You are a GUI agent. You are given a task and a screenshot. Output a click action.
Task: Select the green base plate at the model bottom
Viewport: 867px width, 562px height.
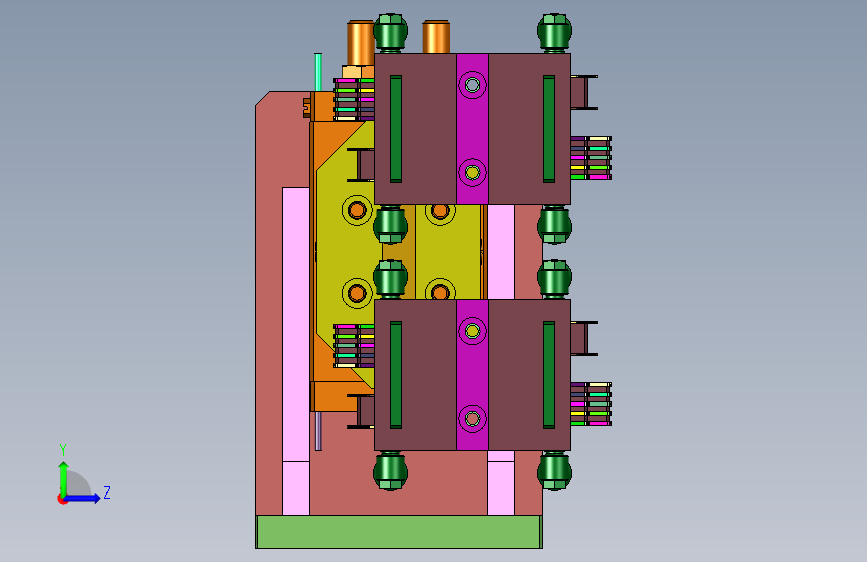pos(398,532)
